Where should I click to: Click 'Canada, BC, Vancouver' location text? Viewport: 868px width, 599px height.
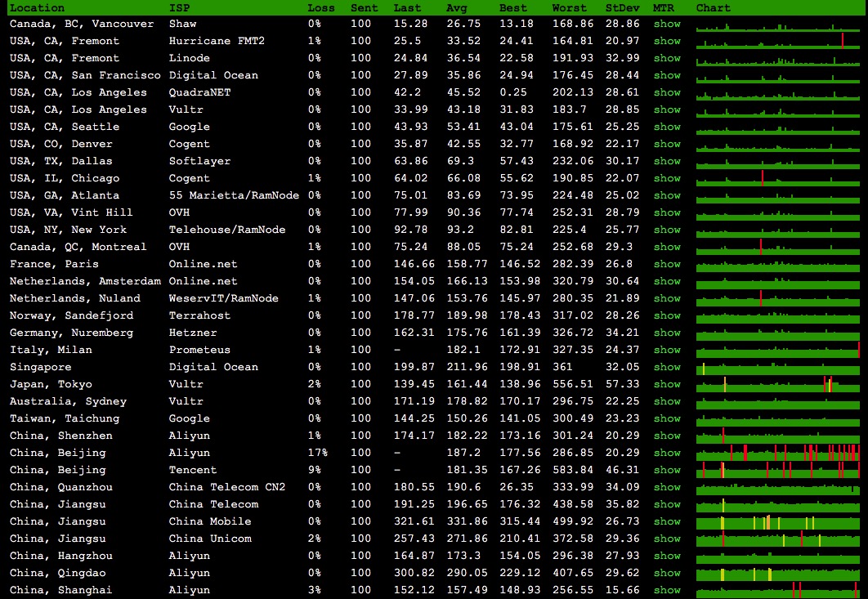82,24
